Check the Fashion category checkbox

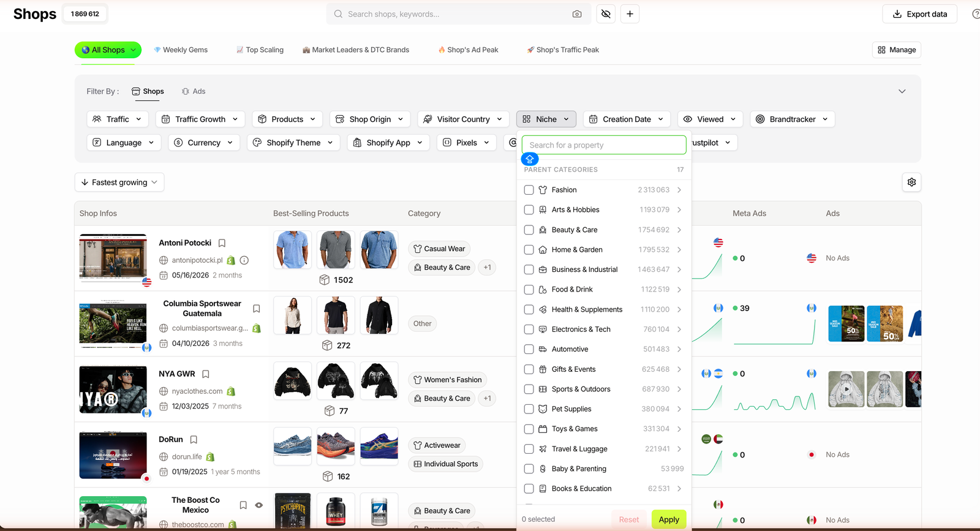click(529, 190)
